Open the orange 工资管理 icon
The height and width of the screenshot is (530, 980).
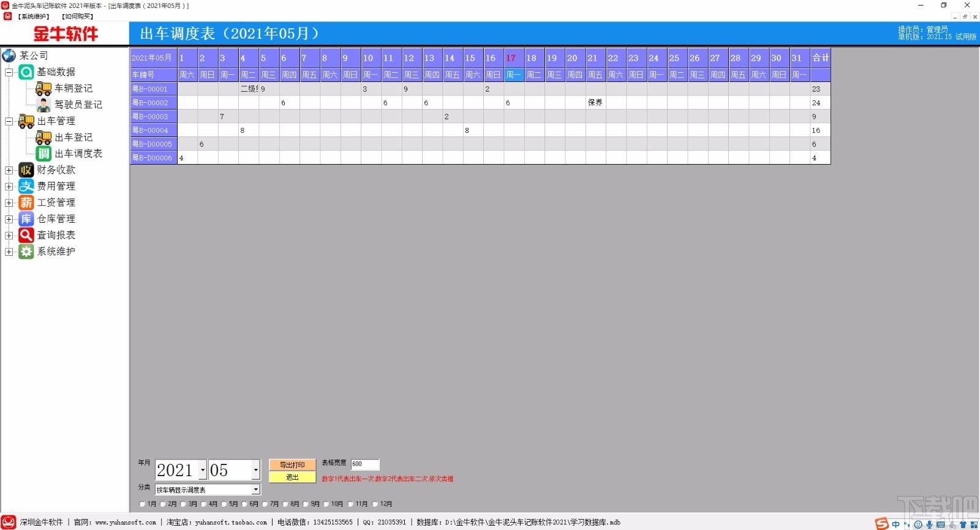click(x=26, y=203)
